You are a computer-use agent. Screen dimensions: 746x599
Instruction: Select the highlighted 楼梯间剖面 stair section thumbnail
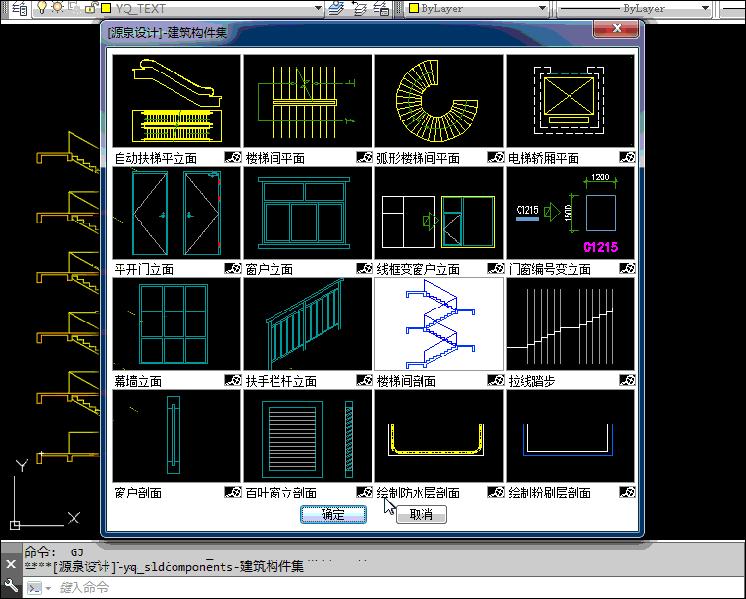coord(439,324)
